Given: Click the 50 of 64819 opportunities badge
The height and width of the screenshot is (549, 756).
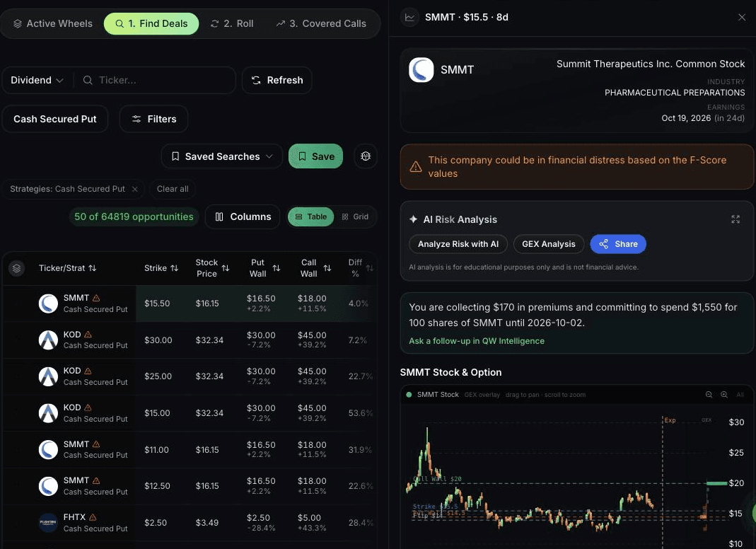Looking at the screenshot, I should [x=134, y=216].
